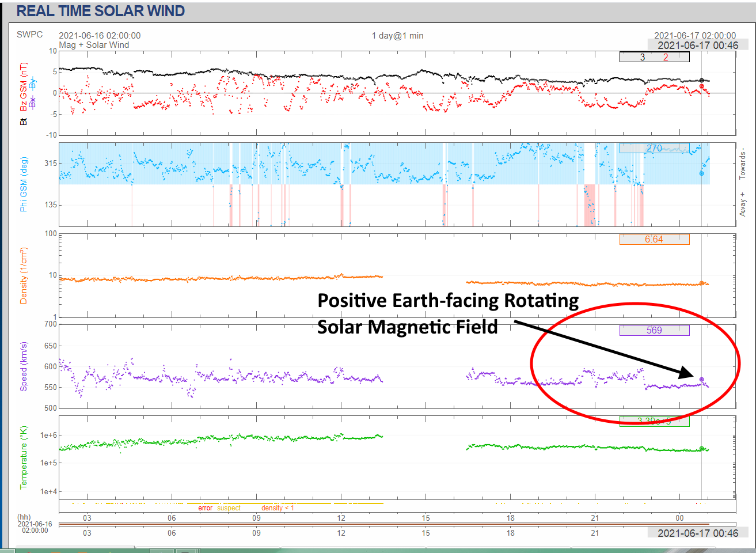The image size is (756, 553).
Task: Click the end time 2021-06-17 02:00:00
Action: 695,36
